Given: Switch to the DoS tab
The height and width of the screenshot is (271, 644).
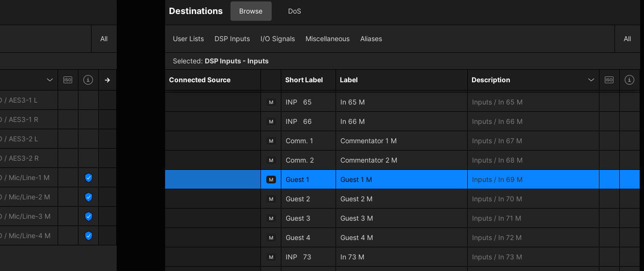Looking at the screenshot, I should [x=294, y=11].
